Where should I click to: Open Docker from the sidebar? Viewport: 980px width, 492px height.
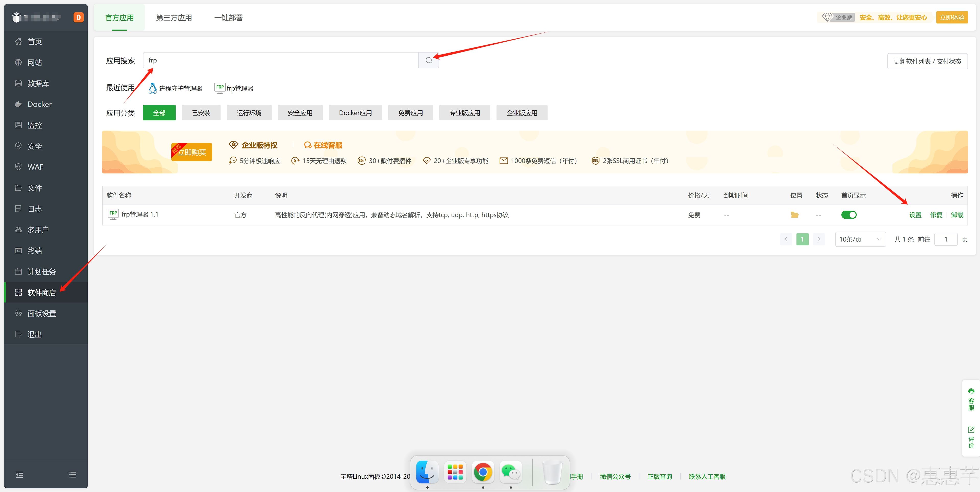point(39,104)
